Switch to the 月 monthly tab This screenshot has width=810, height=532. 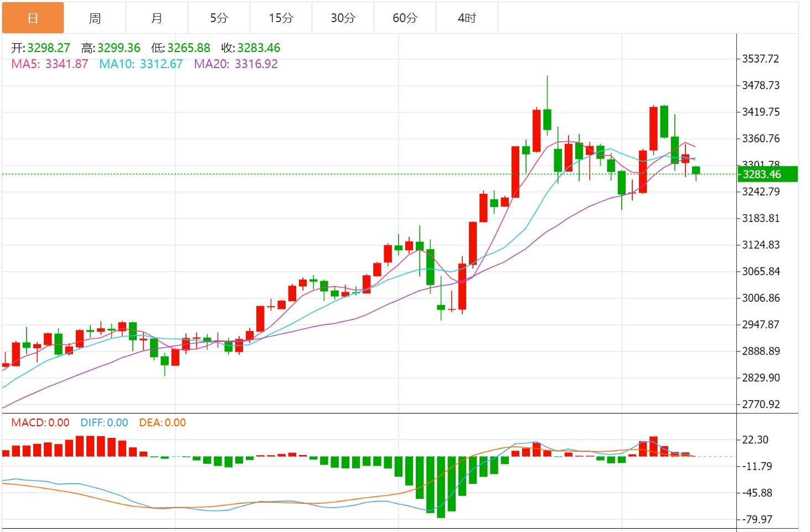pos(157,18)
